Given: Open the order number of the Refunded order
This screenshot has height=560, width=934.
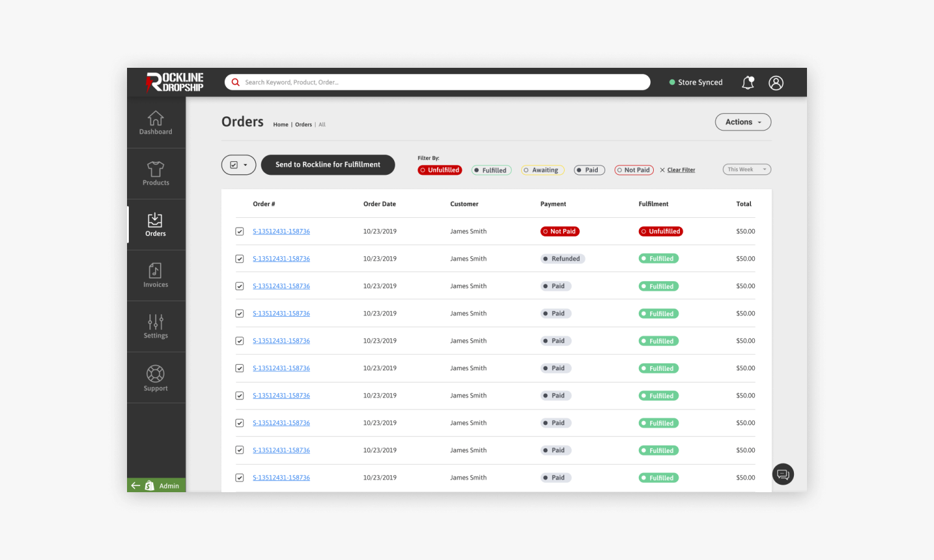Looking at the screenshot, I should 281,259.
